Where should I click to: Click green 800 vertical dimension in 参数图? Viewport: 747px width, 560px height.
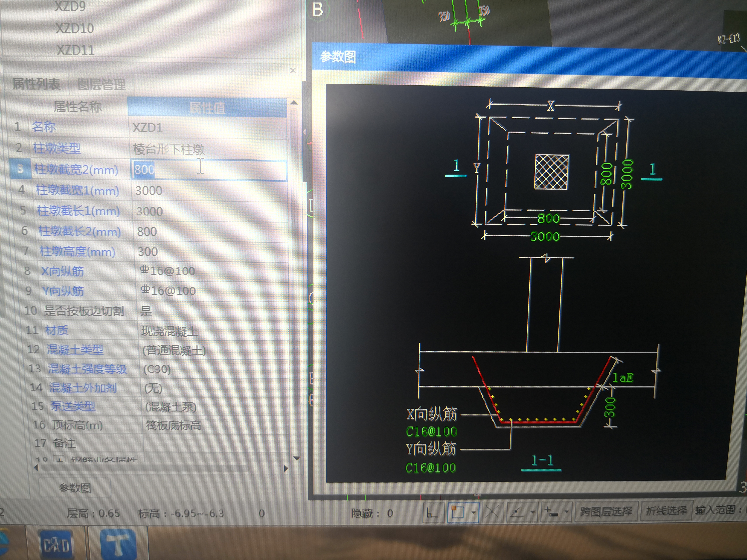click(606, 174)
